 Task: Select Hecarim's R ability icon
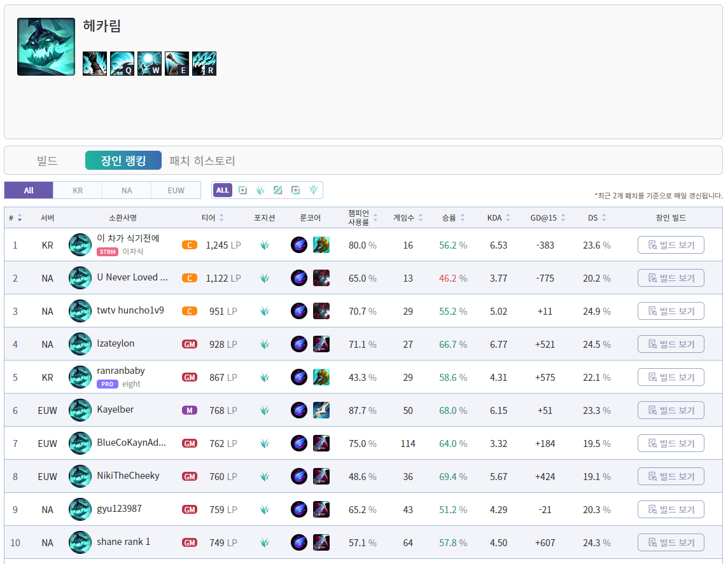click(x=204, y=64)
